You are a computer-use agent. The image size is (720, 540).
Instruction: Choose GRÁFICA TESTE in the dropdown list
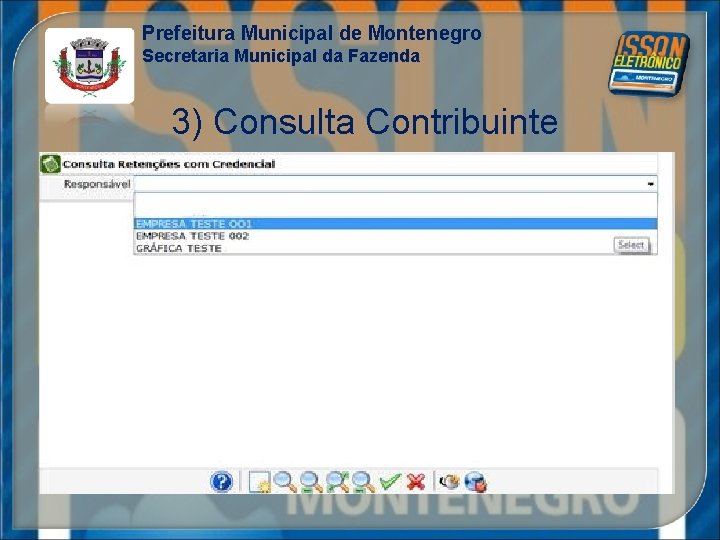pos(395,248)
